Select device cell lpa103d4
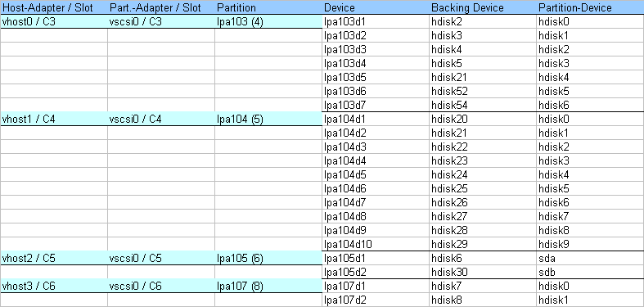The height and width of the screenshot is (307, 644). coord(376,64)
